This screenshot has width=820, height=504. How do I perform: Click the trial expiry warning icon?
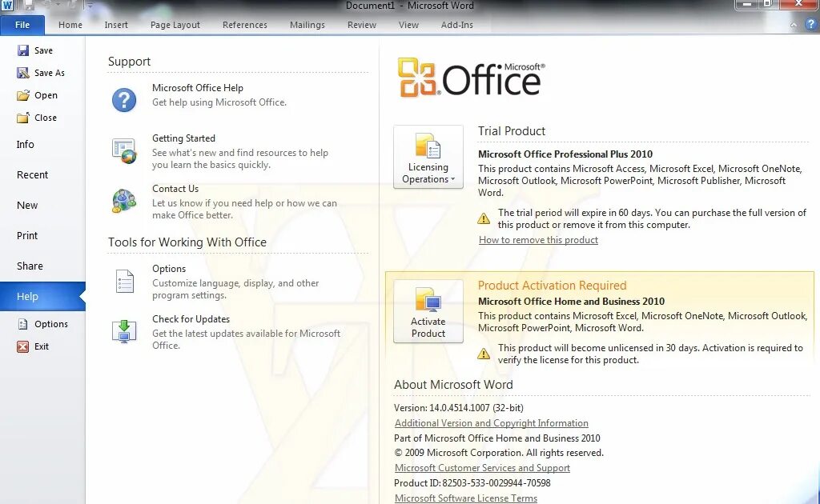[x=484, y=218]
